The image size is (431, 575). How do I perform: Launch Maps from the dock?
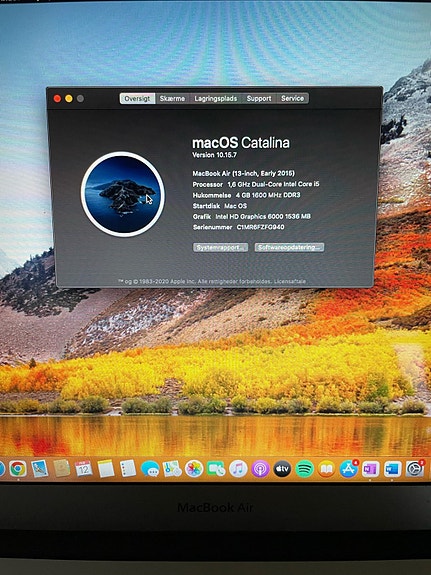tap(172, 469)
